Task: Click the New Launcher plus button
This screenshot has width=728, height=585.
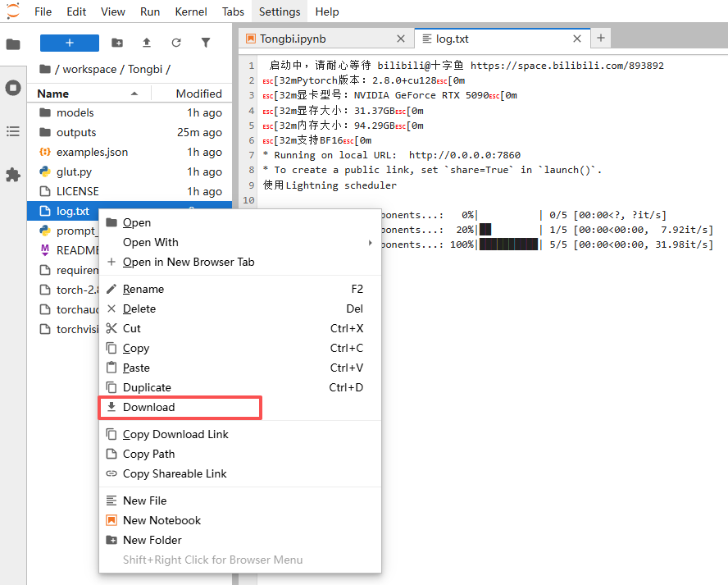Action: click(x=70, y=43)
